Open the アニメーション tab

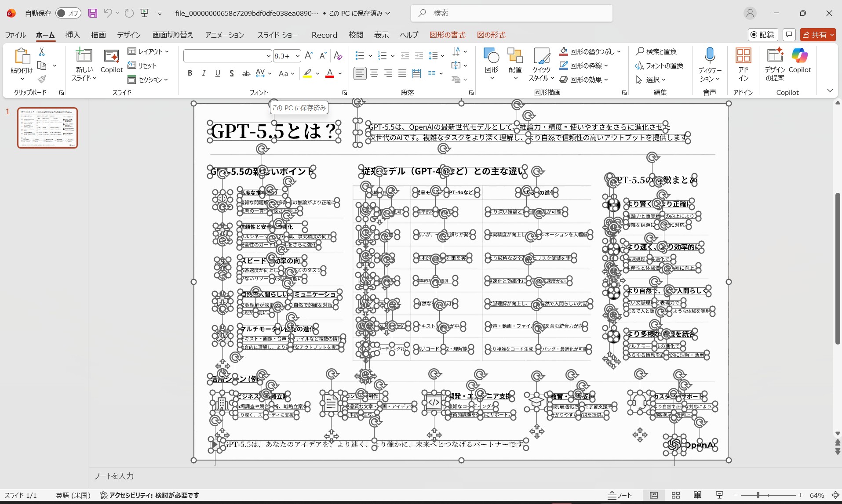pyautogui.click(x=224, y=35)
